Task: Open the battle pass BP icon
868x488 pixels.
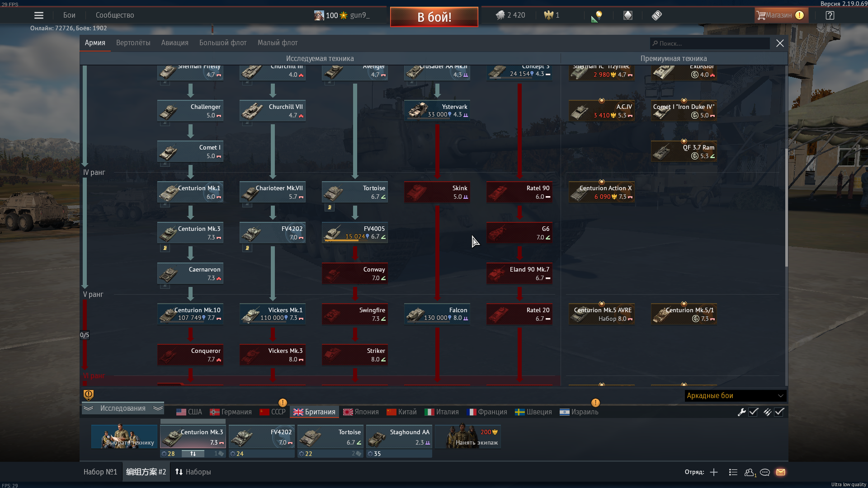Action: [x=657, y=15]
